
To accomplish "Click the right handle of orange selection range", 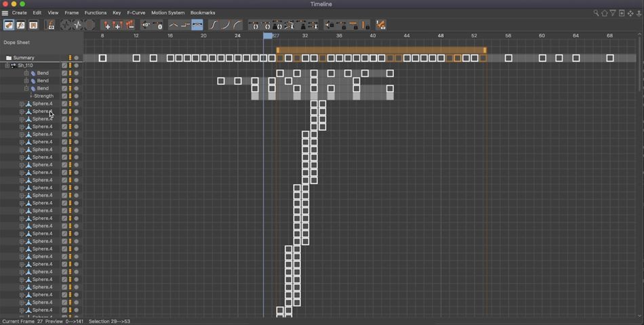I will click(x=485, y=50).
